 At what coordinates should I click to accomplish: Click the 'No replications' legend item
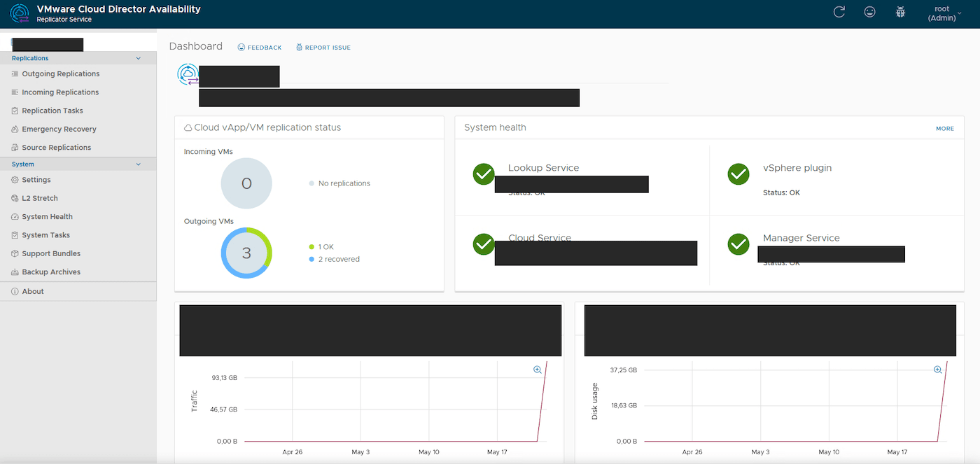(339, 183)
